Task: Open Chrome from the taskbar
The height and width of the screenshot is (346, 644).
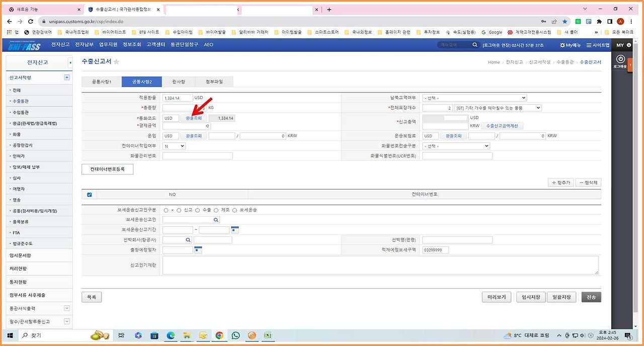Action: pyautogui.click(x=219, y=335)
